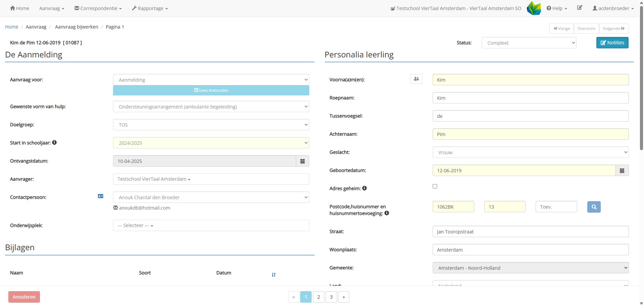Click the Home breadcrumb link
Screen dimensions: 644x306
click(x=12, y=27)
